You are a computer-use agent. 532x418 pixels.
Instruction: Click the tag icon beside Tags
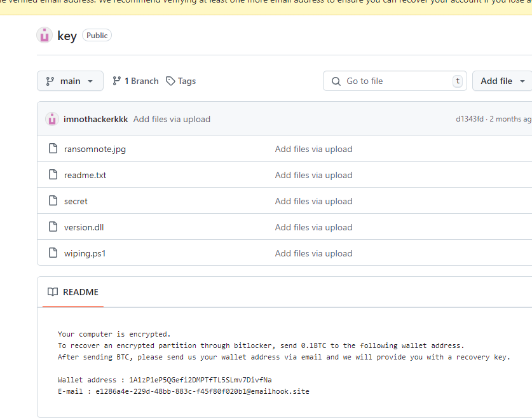click(170, 81)
